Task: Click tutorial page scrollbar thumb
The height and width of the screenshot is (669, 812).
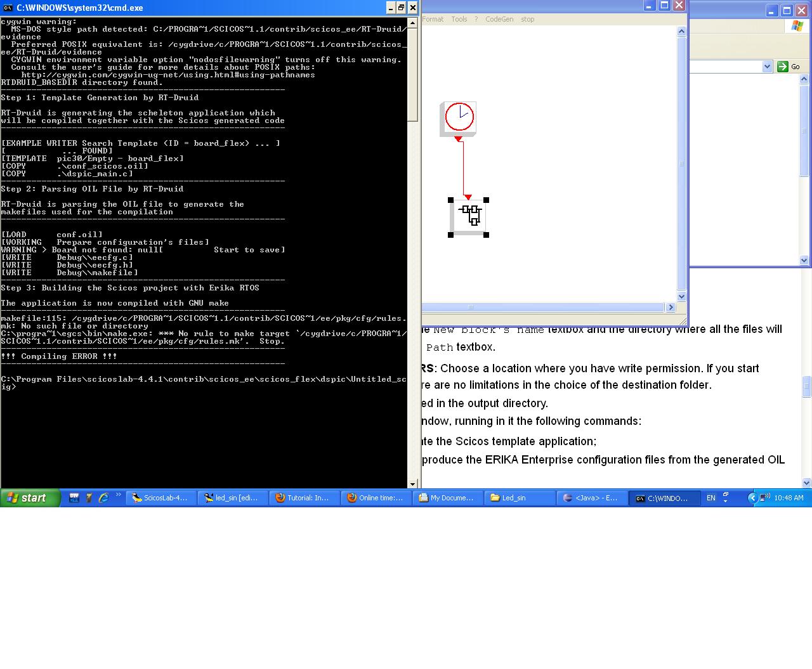Action: pyautogui.click(x=807, y=387)
